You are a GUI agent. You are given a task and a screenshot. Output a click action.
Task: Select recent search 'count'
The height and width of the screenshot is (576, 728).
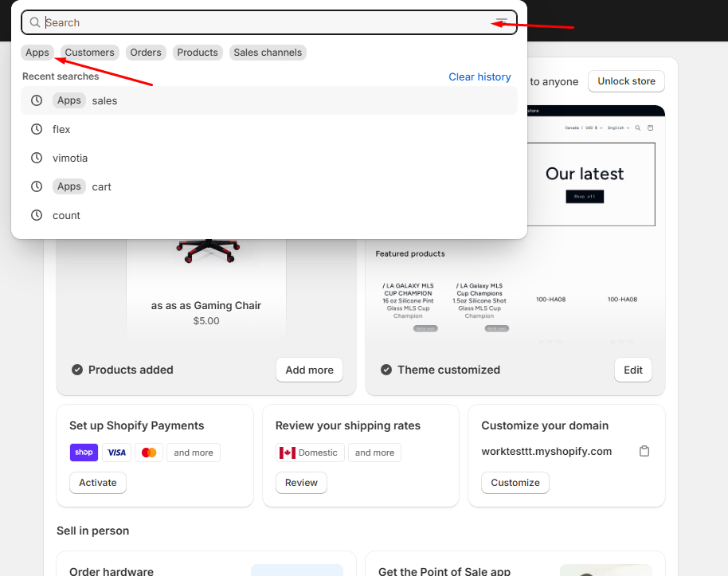(269, 216)
